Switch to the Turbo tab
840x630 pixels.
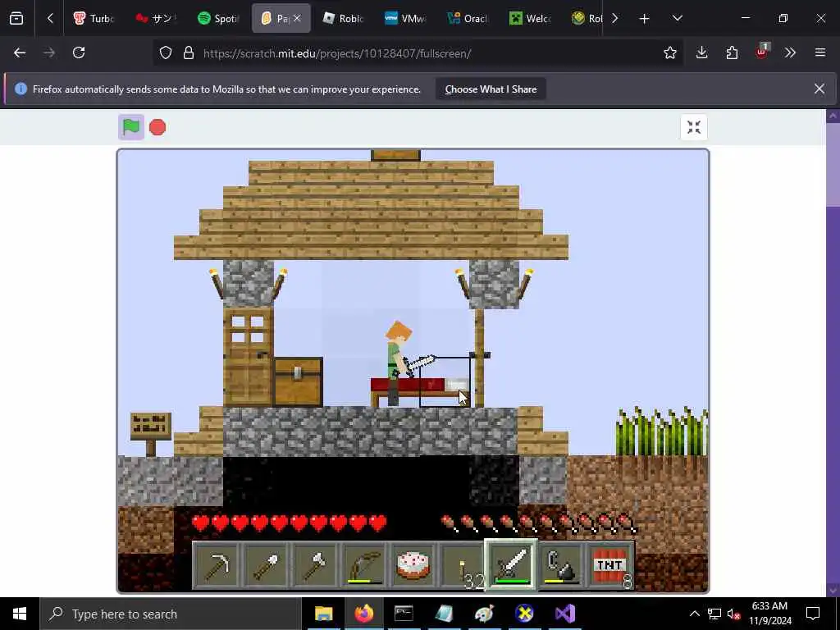94,19
